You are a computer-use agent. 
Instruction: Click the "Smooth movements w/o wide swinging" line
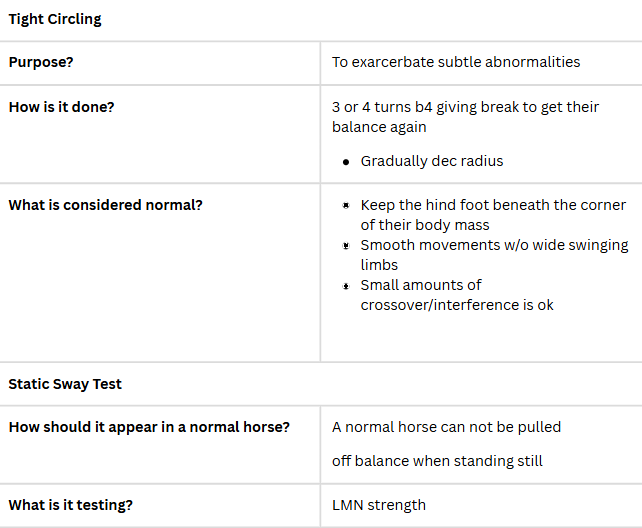(494, 245)
